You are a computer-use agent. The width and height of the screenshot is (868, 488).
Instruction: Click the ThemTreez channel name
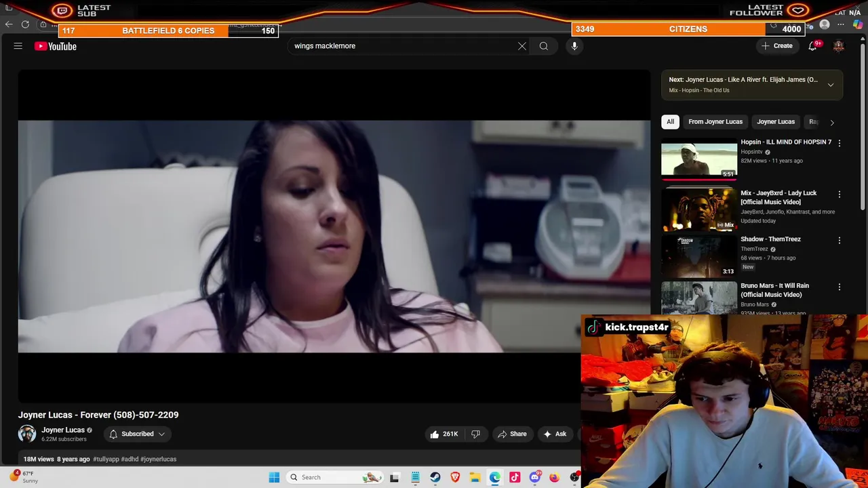(x=754, y=249)
